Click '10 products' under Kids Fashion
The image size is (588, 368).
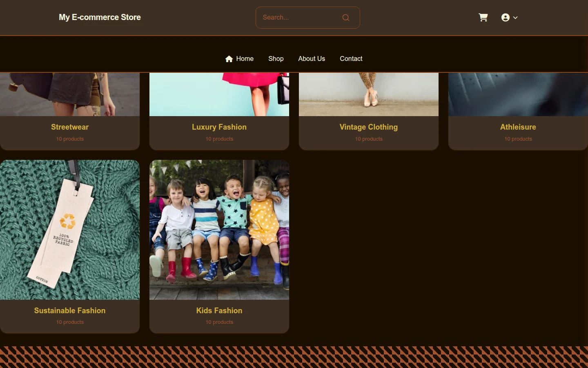click(x=219, y=322)
